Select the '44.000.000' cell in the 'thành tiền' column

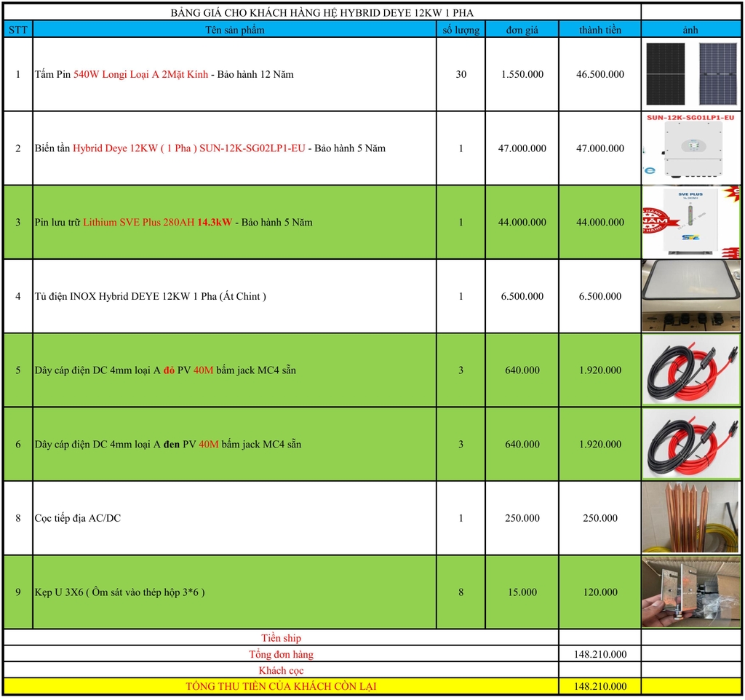(600, 222)
